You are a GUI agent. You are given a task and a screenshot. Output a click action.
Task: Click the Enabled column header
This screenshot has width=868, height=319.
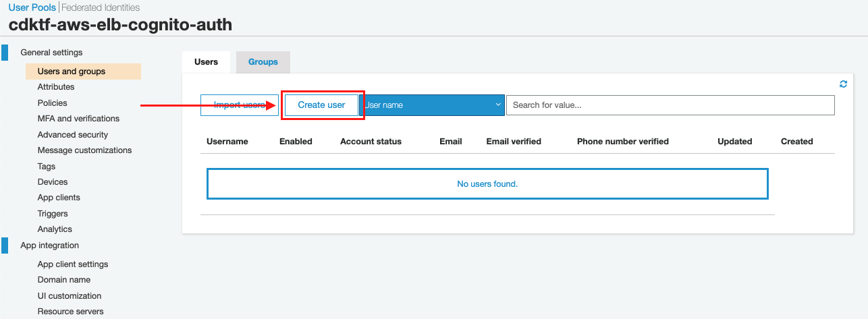pos(296,142)
